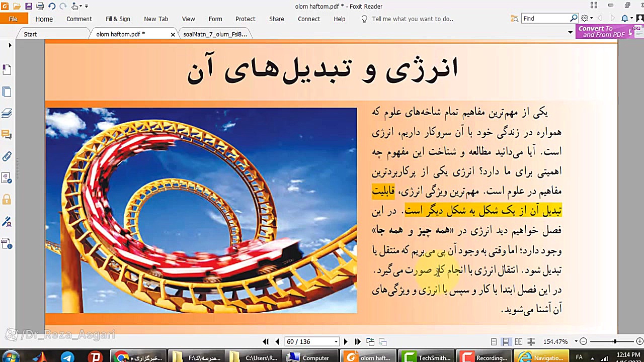Close the olom haftom.pdf tab
This screenshot has height=362, width=644.
pos(173,35)
